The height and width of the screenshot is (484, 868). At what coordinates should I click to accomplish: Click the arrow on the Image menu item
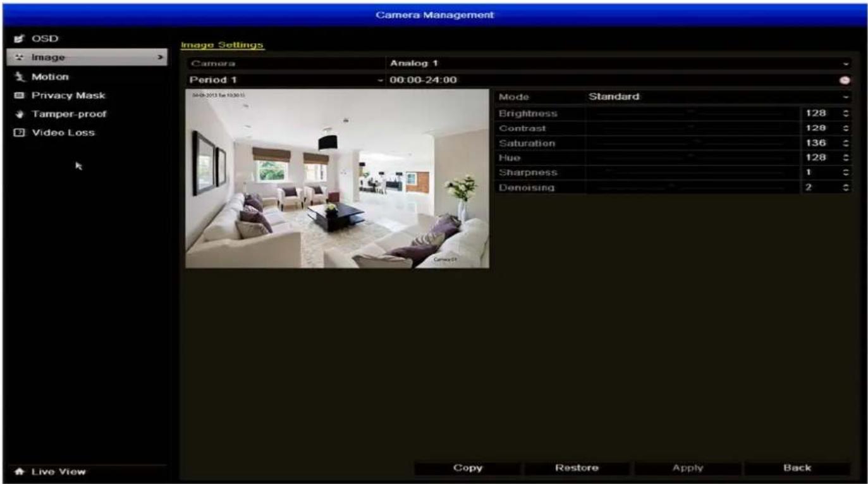pyautogui.click(x=161, y=58)
